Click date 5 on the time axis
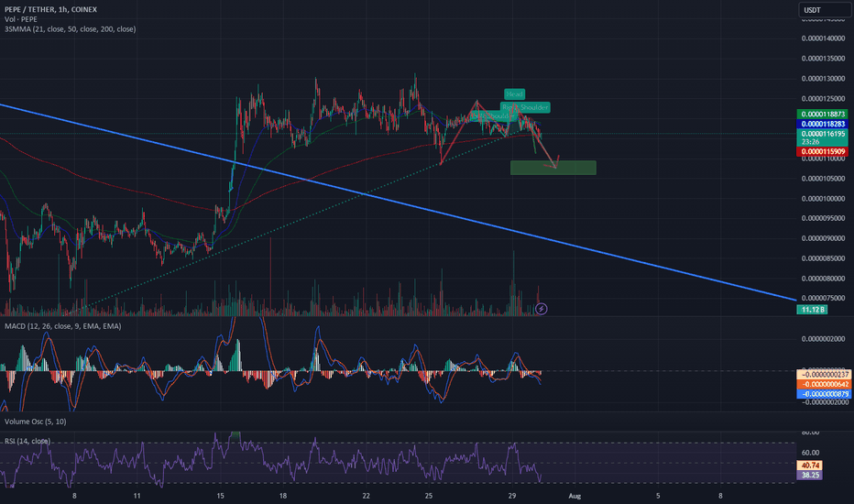The width and height of the screenshot is (854, 504). [x=658, y=496]
